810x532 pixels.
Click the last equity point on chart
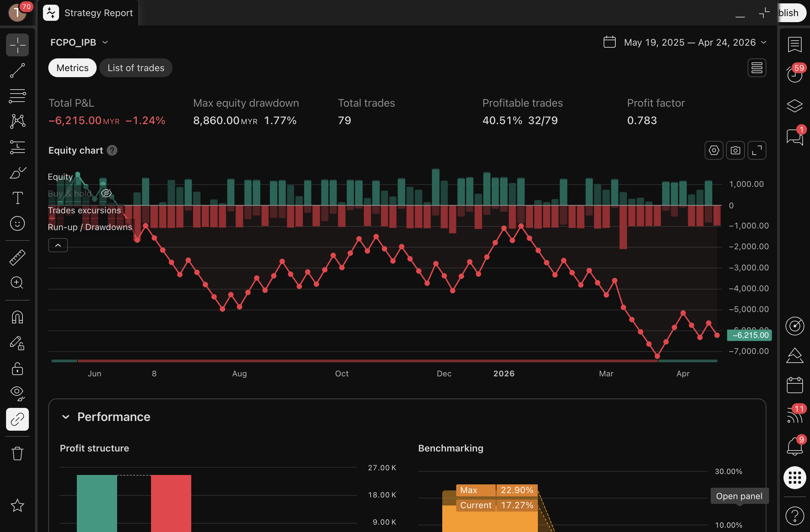(717, 335)
